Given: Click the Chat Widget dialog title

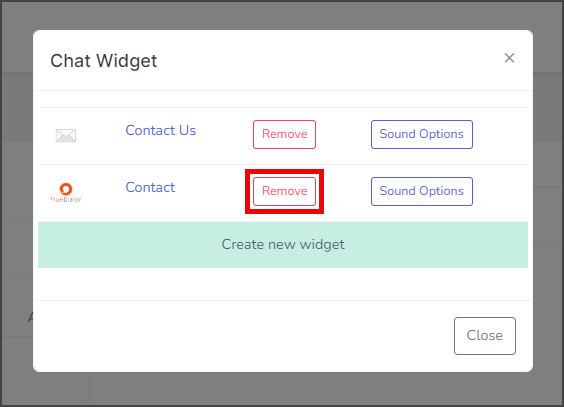Looking at the screenshot, I should [x=104, y=61].
